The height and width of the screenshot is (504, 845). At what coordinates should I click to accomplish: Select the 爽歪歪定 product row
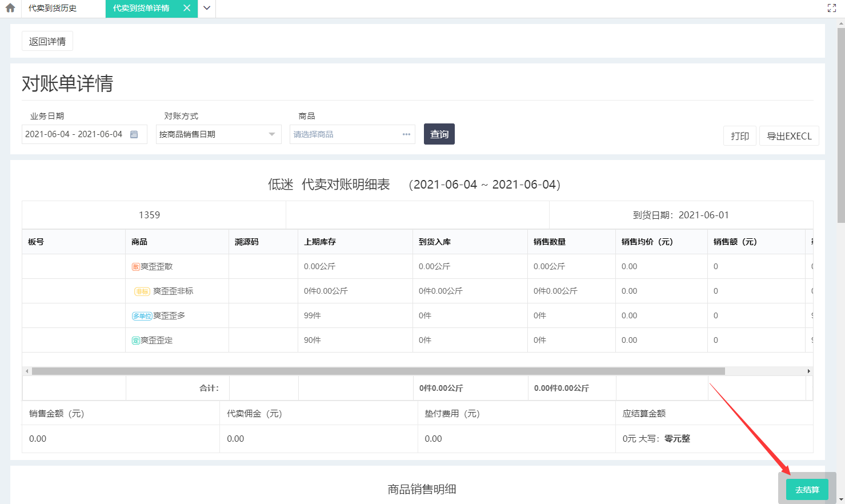(x=417, y=340)
